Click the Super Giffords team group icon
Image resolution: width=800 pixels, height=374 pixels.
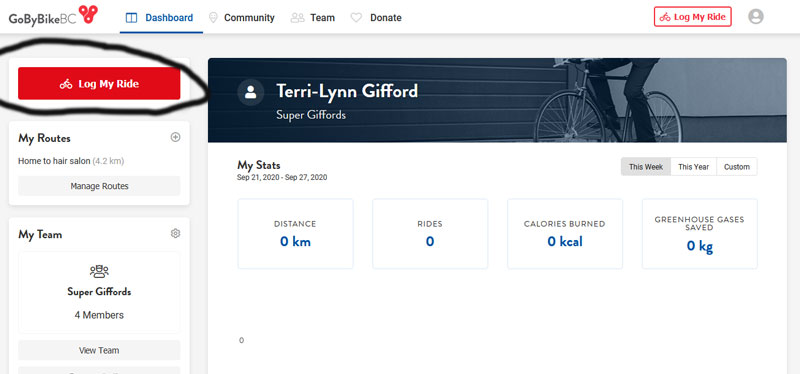pos(99,271)
